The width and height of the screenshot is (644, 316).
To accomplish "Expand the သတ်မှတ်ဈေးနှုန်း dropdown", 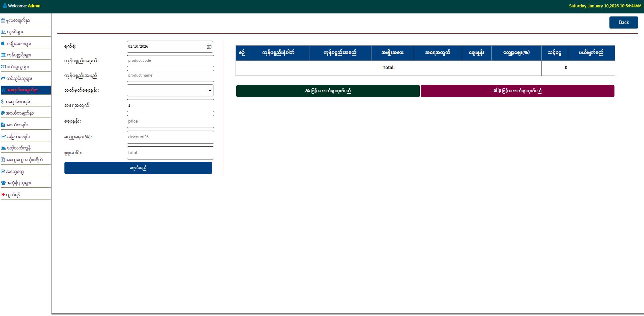I will pyautogui.click(x=170, y=90).
